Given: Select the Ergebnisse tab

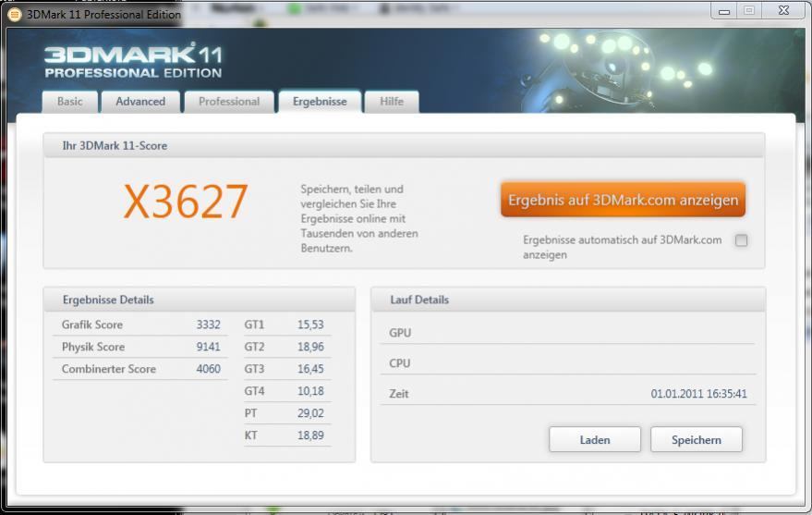Looking at the screenshot, I should click(320, 102).
